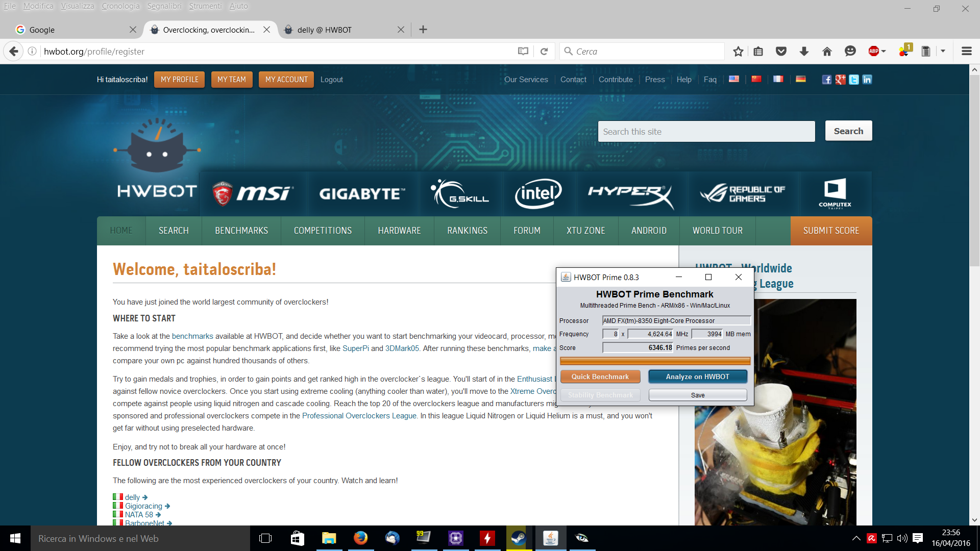Open ABP dropdown arrow in toolbar
The image size is (980, 551).
click(x=884, y=51)
